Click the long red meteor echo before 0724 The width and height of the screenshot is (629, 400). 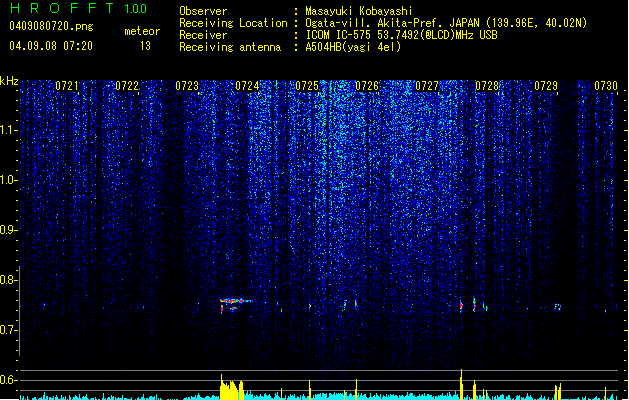coord(236,301)
